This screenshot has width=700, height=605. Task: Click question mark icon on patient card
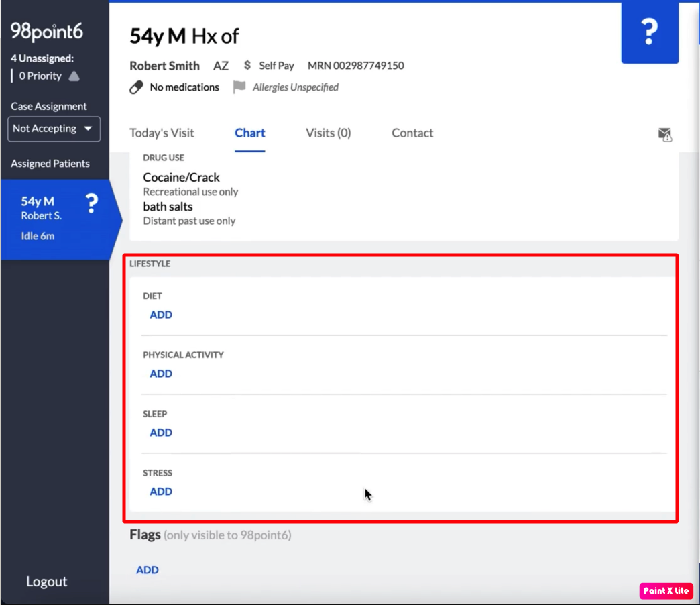point(92,204)
